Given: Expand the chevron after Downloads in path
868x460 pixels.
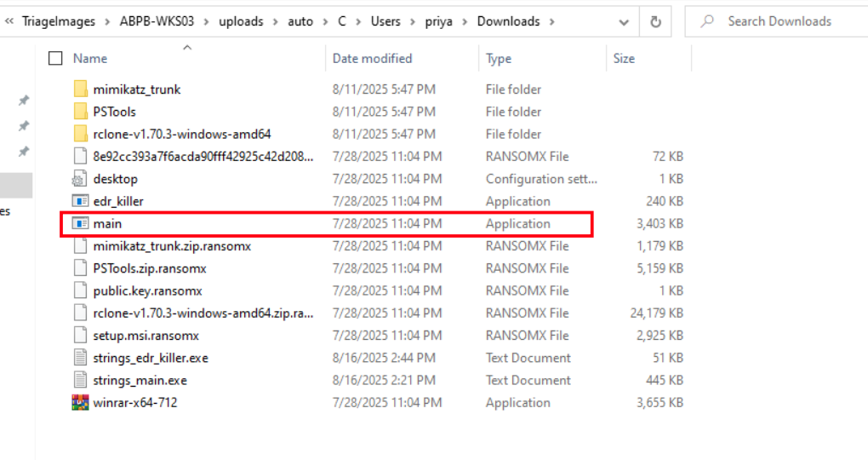Looking at the screenshot, I should click(x=552, y=21).
